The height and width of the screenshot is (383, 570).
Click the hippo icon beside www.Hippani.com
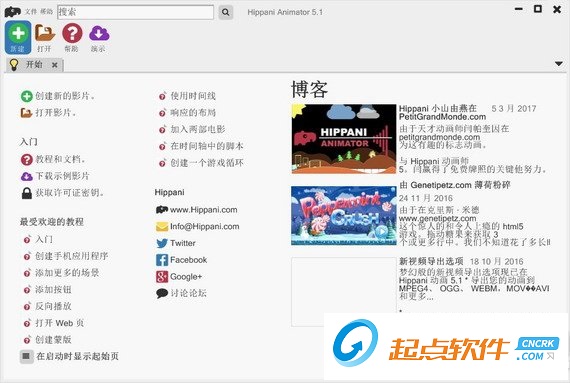162,210
